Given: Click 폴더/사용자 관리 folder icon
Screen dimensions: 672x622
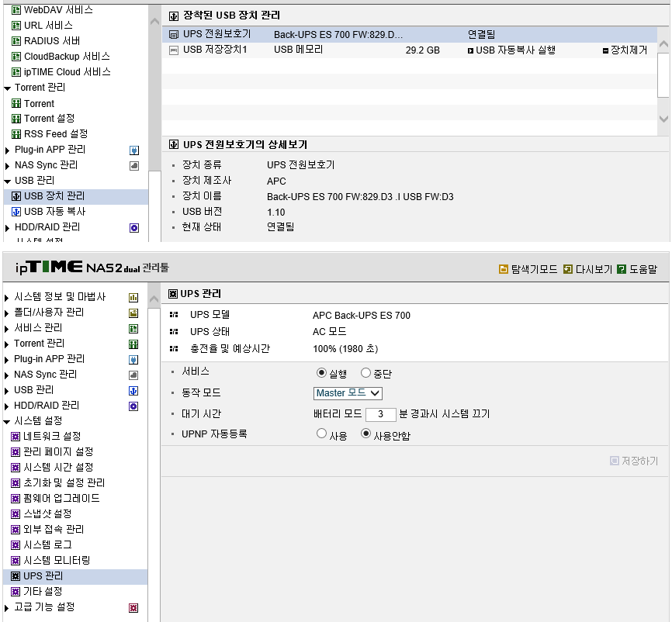Looking at the screenshot, I should click(x=133, y=313).
